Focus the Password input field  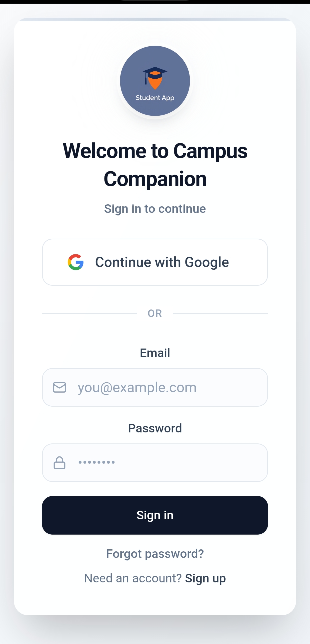(x=155, y=463)
